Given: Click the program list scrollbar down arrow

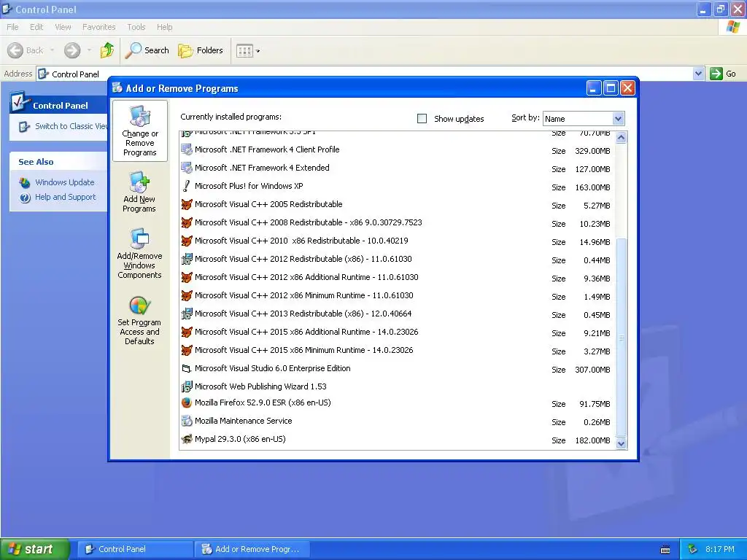Looking at the screenshot, I should pyautogui.click(x=621, y=443).
